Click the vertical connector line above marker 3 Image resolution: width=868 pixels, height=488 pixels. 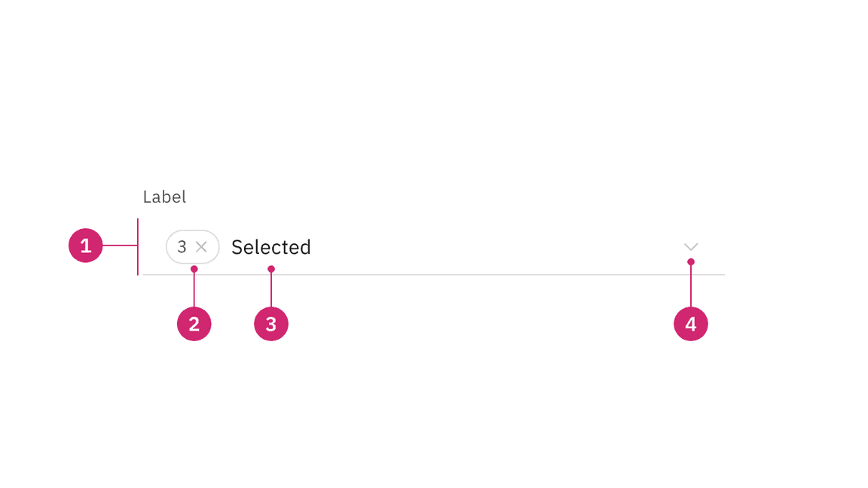click(271, 290)
